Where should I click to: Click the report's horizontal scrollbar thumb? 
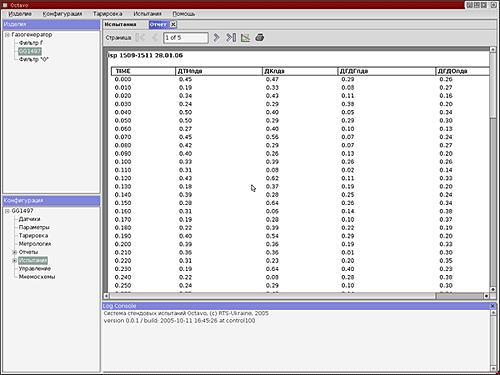coord(272,296)
